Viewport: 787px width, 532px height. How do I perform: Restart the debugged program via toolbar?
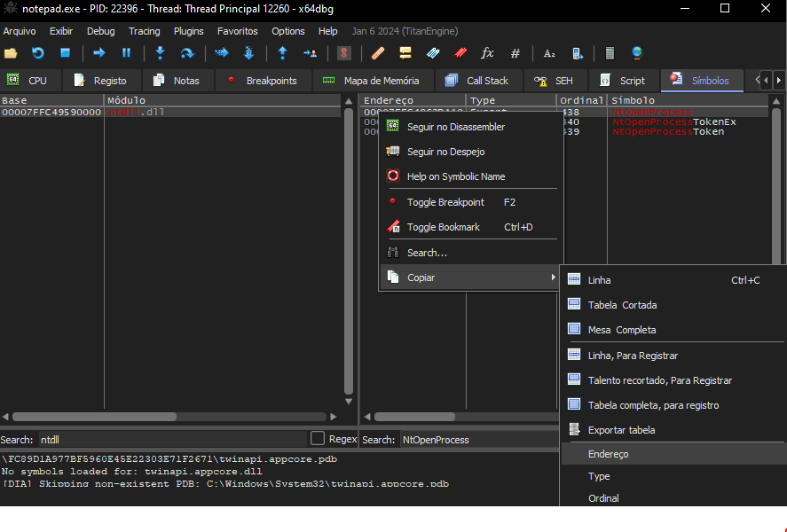pos(37,53)
